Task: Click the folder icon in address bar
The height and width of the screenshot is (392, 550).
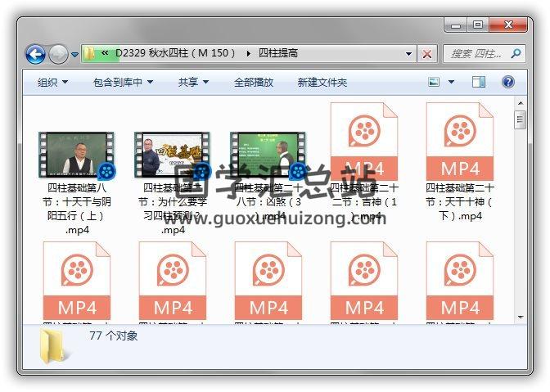Action: (89, 53)
